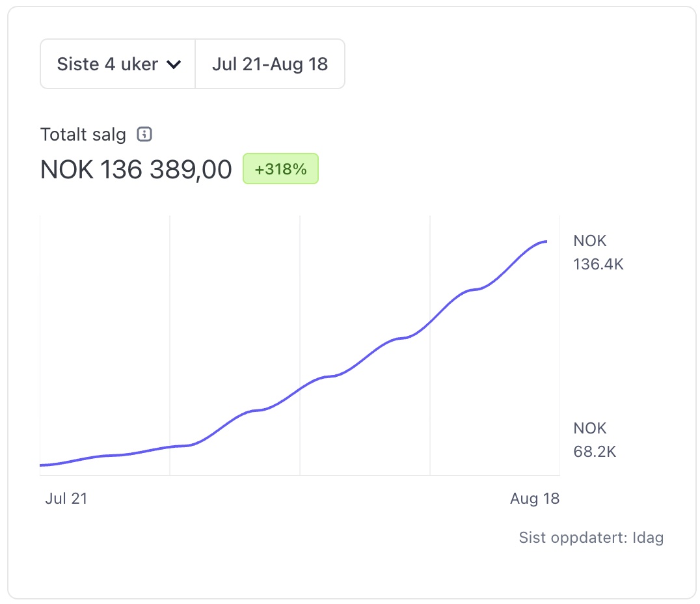700x604 pixels.
Task: Open the "Siste 4 uker" period dropdown
Action: tap(107, 64)
